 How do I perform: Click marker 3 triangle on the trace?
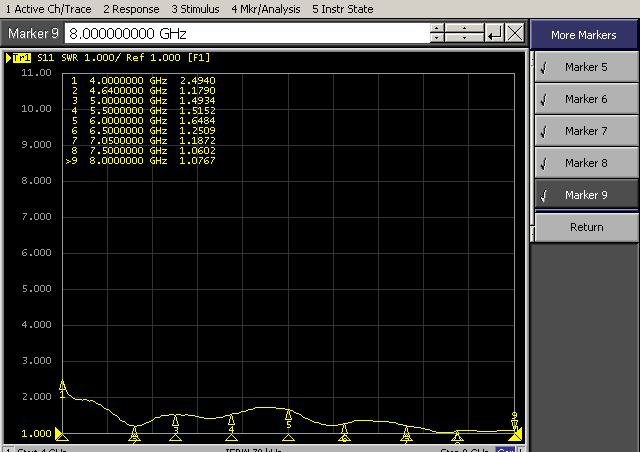(x=176, y=420)
